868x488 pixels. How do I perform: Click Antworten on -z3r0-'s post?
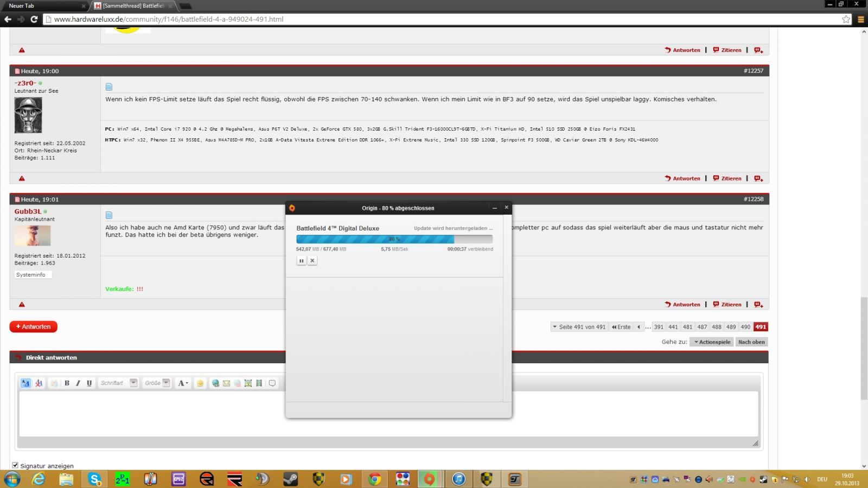click(x=682, y=178)
